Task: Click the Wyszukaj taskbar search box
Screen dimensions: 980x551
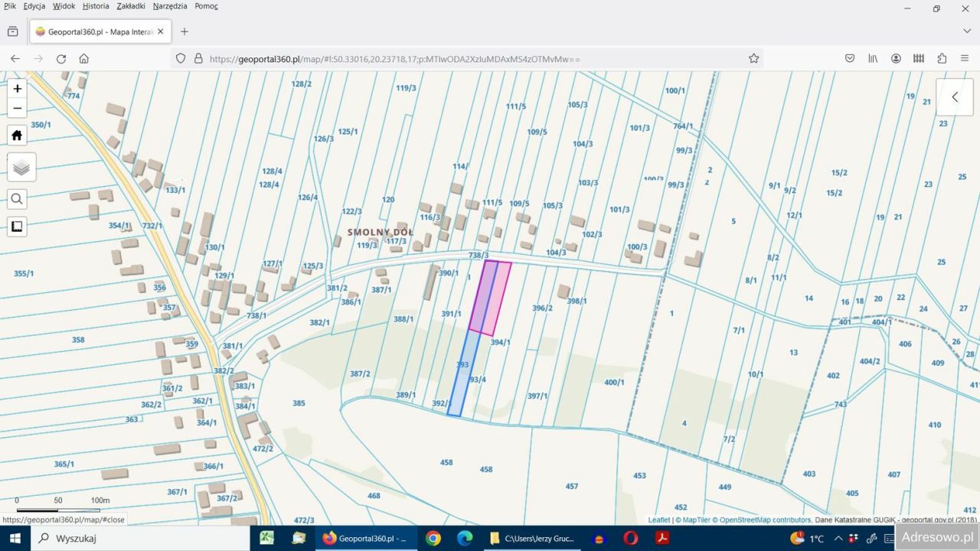Action: pyautogui.click(x=140, y=538)
